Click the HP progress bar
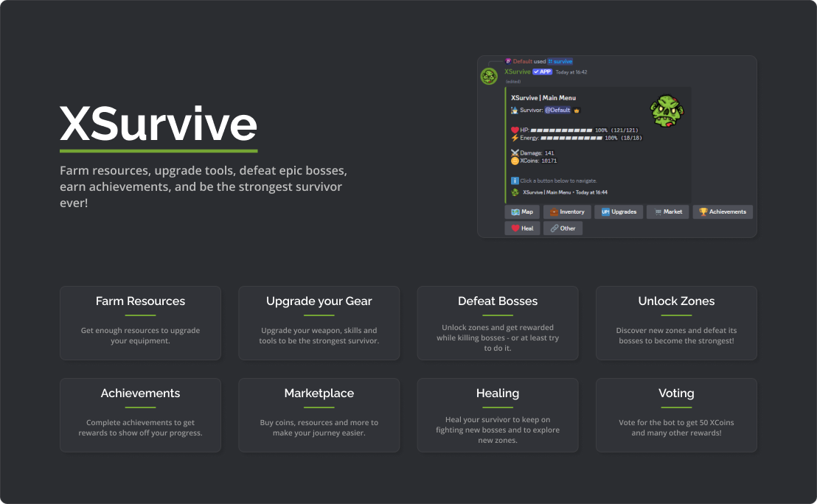This screenshot has height=504, width=817. coord(561,130)
